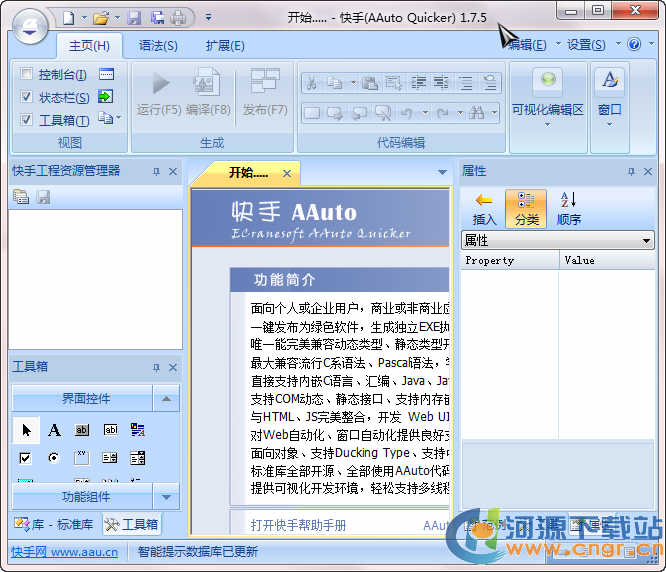Click the save all icon in quick access toolbar
Image resolution: width=666 pixels, height=572 pixels.
click(158, 18)
